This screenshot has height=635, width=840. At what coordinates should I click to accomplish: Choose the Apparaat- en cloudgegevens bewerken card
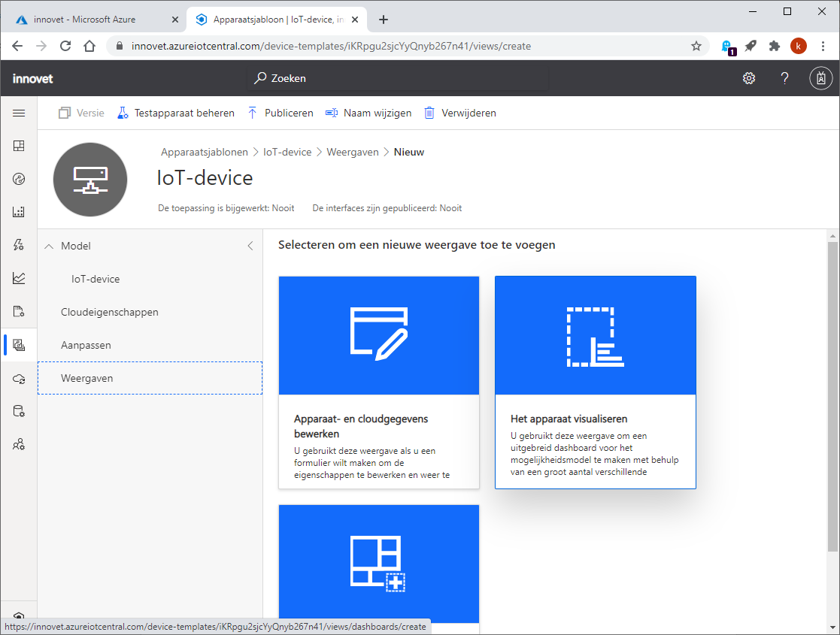(x=379, y=383)
